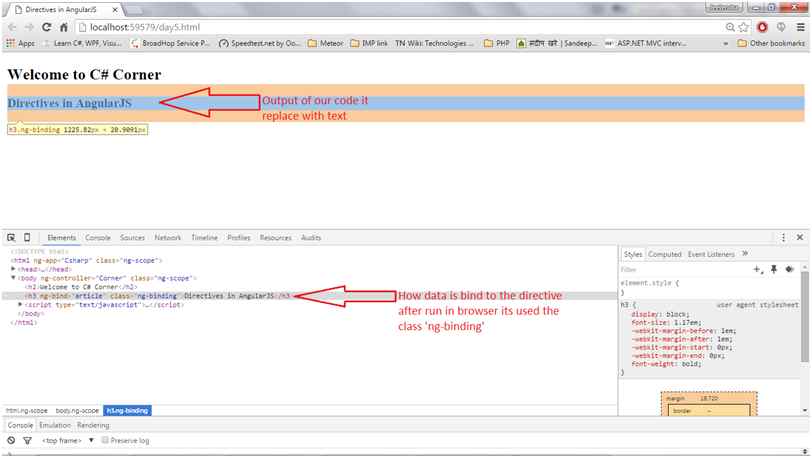Open the PHP bookmark folder

497,44
